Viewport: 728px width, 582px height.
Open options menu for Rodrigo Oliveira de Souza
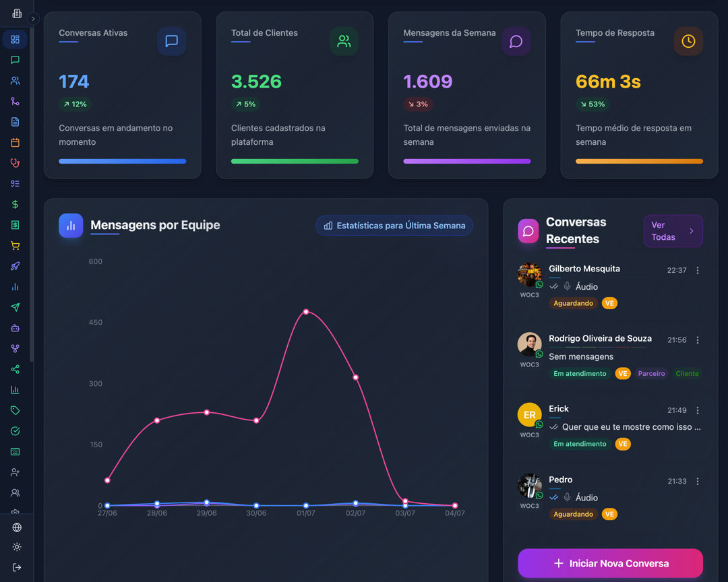pos(698,340)
